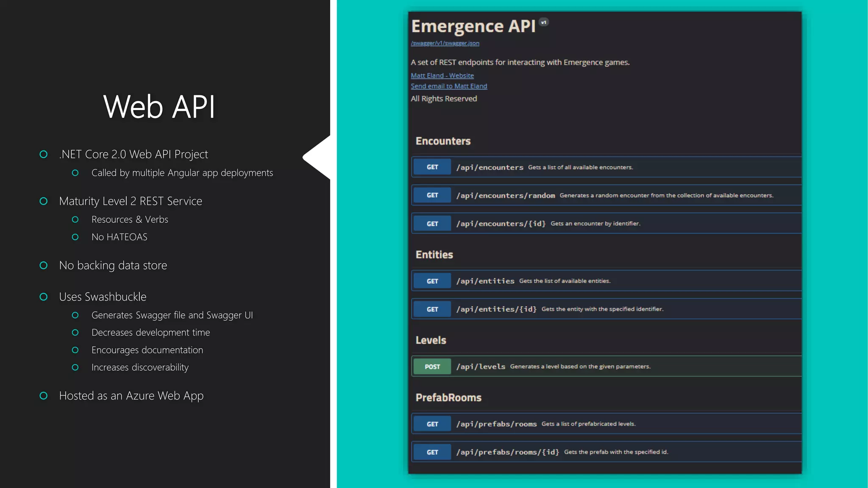Expand the /api/encounters/{id} endpoint path
Viewport: 868px width, 488px height.
pyautogui.click(x=501, y=224)
